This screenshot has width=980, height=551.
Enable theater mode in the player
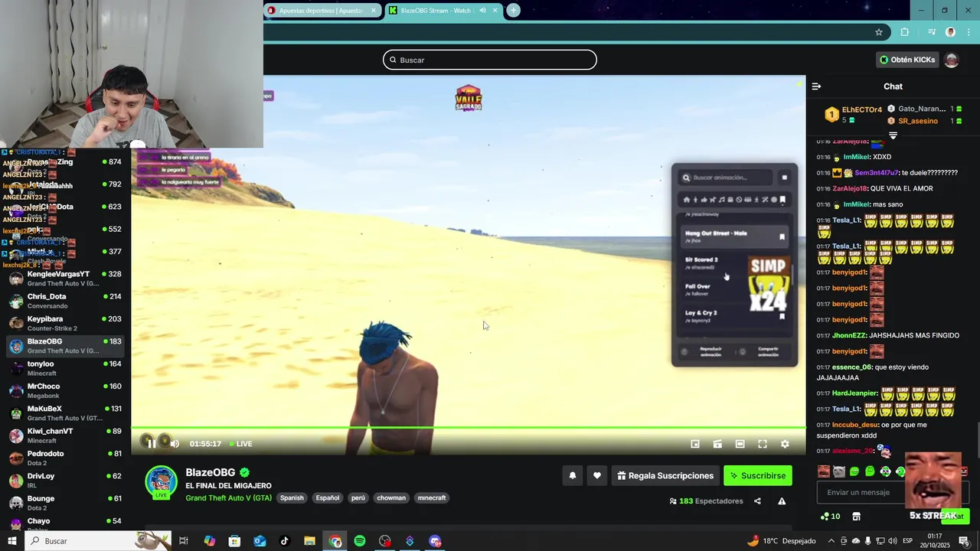point(740,444)
